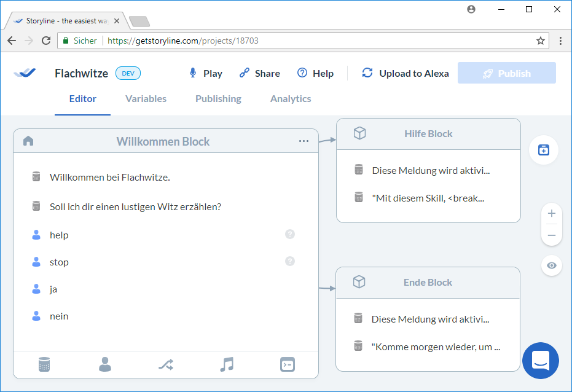Add a speech step using database icon

point(44,364)
